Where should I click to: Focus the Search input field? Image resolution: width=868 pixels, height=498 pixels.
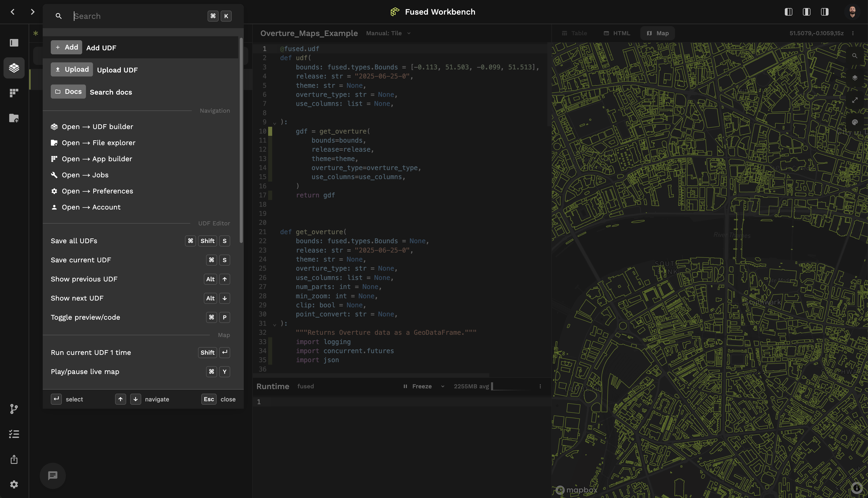pos(138,16)
